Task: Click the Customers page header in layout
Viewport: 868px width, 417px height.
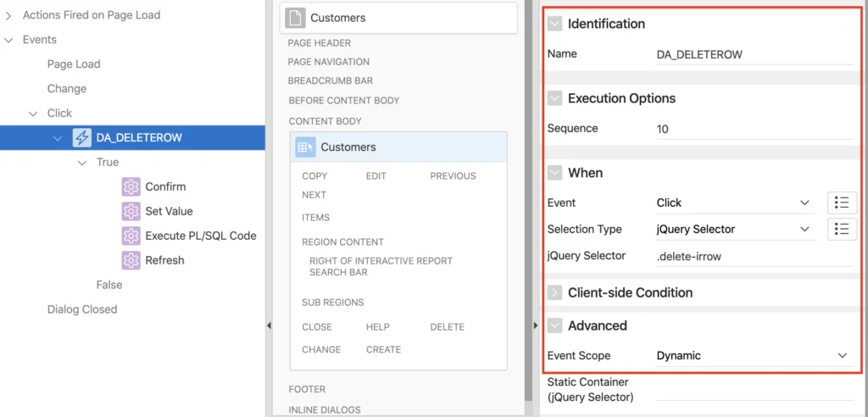Action: point(398,18)
